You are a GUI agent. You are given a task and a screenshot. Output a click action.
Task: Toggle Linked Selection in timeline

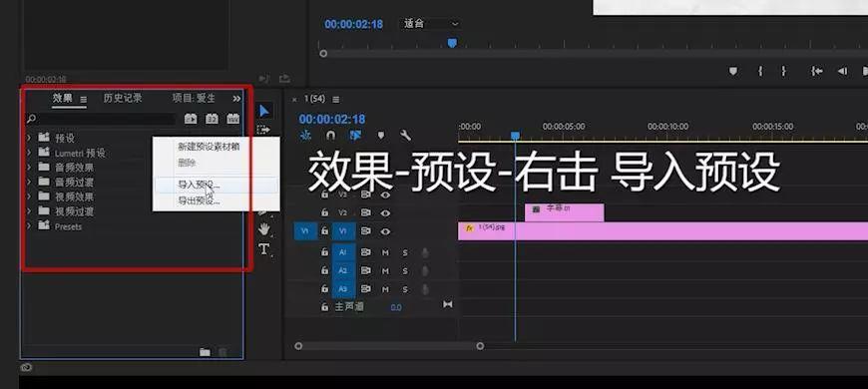pos(355,135)
